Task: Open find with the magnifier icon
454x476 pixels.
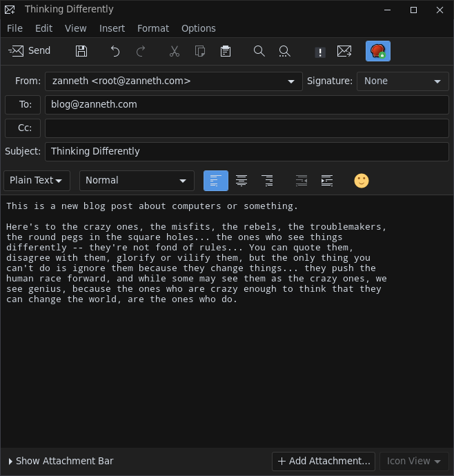Action: [x=259, y=51]
